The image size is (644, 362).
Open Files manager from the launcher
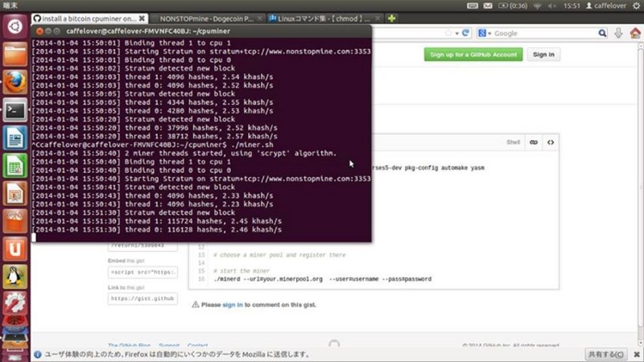tap(14, 54)
